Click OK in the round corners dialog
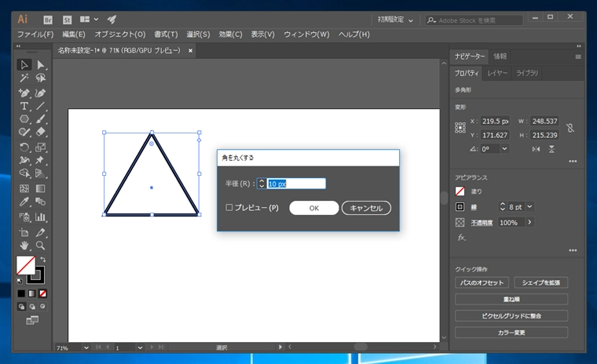This screenshot has width=597, height=364. (313, 208)
